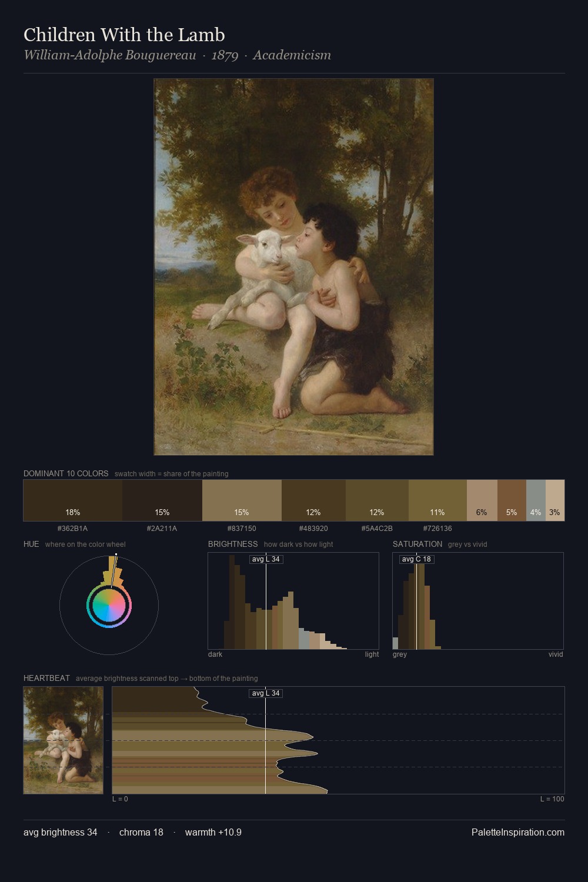Click the 'L = 100' axis label
Image resolution: width=588 pixels, height=882 pixels.
coord(552,799)
